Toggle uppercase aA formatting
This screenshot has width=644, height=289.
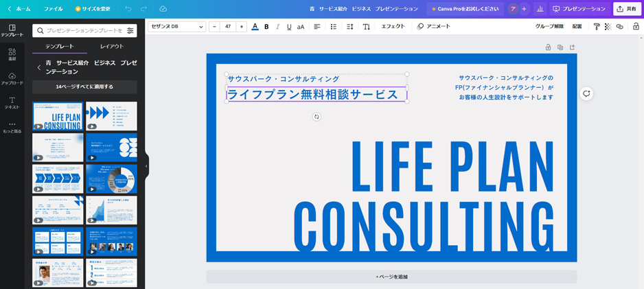(301, 26)
